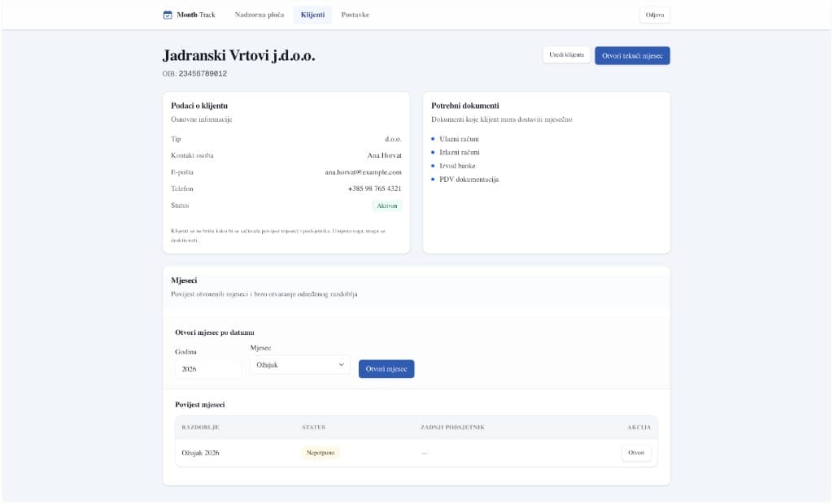
Task: Click the Month Track logo icon
Action: click(x=168, y=14)
